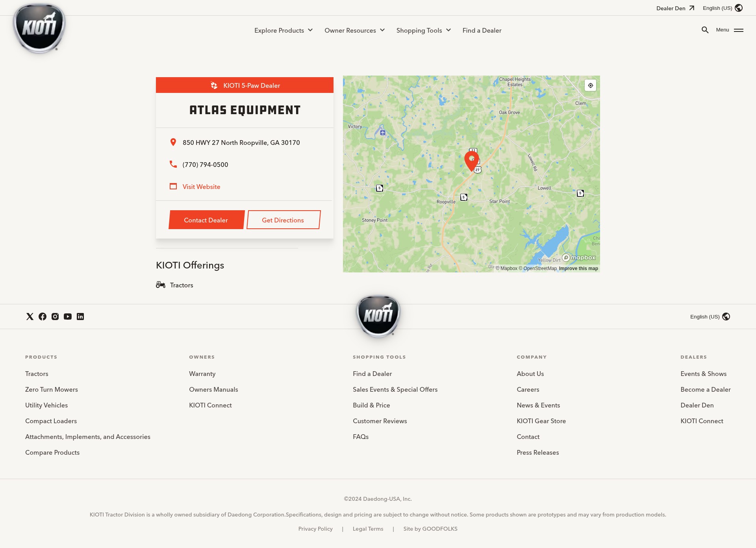The height and width of the screenshot is (548, 756).
Task: Click the phone icon beside dealer number
Action: tap(173, 164)
